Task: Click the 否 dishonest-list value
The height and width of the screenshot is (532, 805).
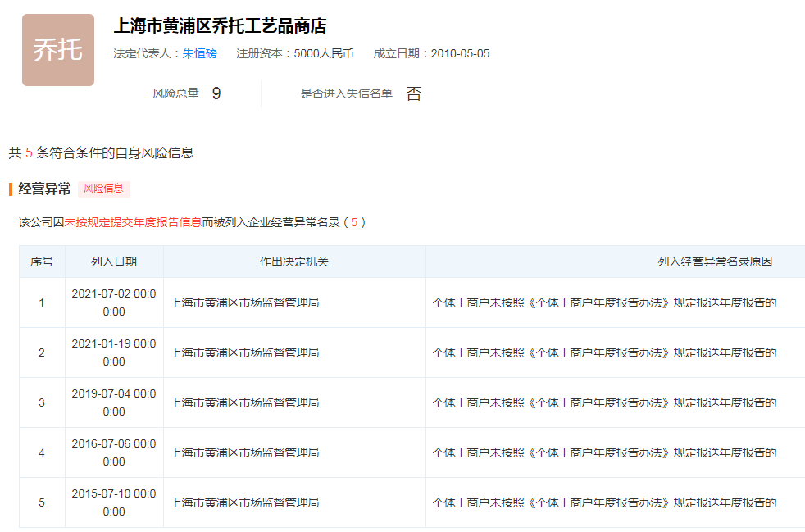Action: 413,93
